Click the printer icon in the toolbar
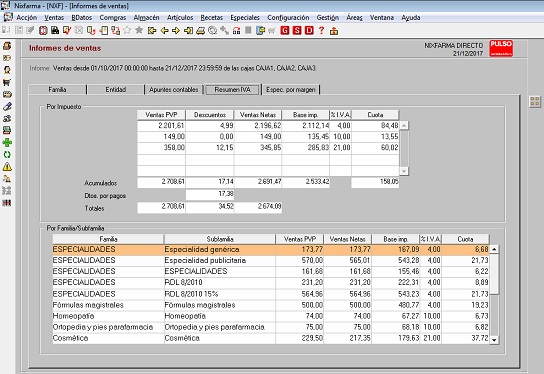The image size is (544, 374). (x=201, y=31)
